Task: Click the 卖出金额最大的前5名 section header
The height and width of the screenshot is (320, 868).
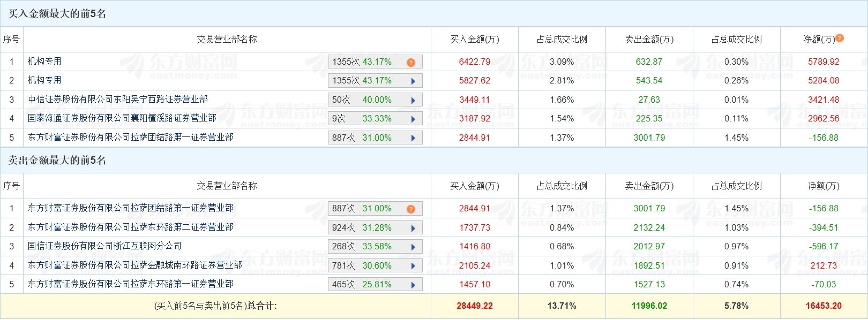Action: (x=57, y=160)
